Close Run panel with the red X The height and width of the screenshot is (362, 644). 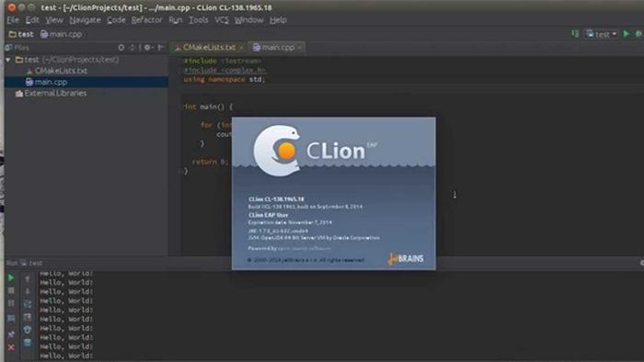(11, 347)
